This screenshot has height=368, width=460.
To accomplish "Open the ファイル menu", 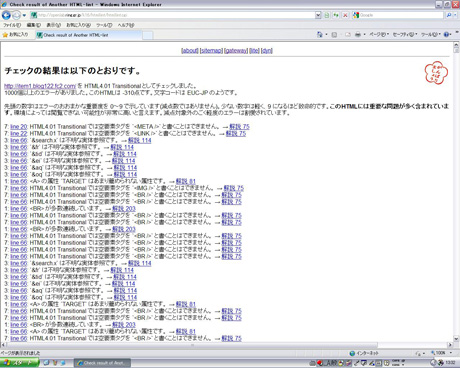I will tap(12, 25).
